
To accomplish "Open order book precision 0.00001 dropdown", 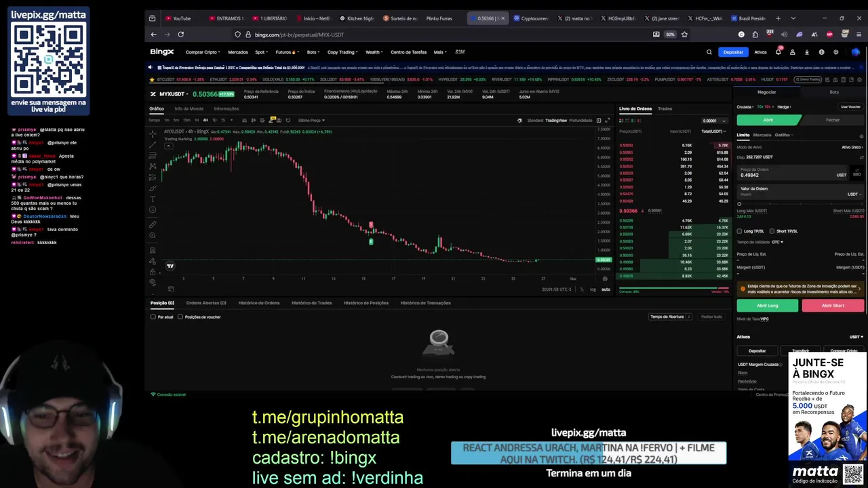I will click(713, 121).
